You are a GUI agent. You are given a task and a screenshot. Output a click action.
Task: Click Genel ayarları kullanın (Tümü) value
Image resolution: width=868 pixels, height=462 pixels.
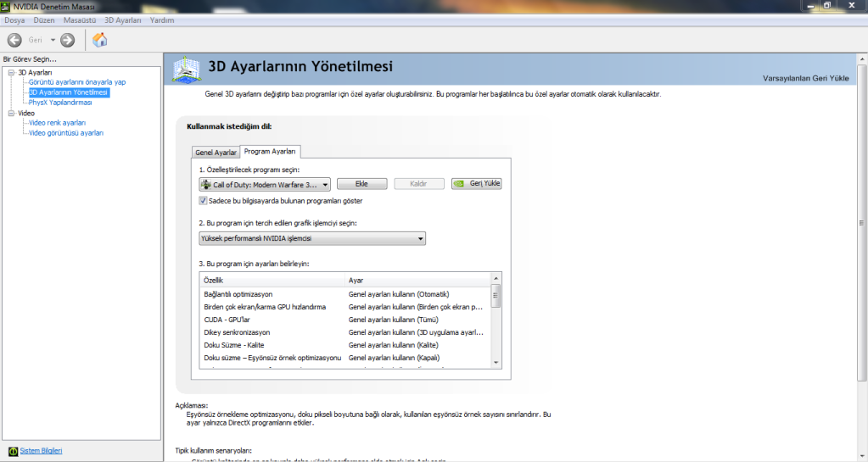pyautogui.click(x=393, y=320)
